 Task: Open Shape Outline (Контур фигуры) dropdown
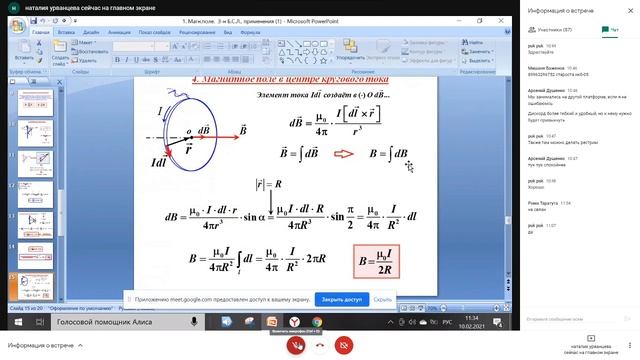point(423,51)
